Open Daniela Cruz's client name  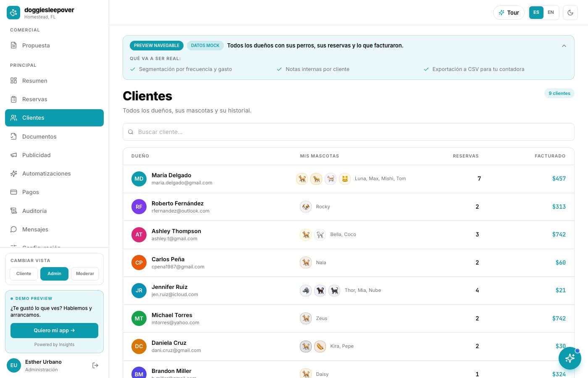coord(169,343)
